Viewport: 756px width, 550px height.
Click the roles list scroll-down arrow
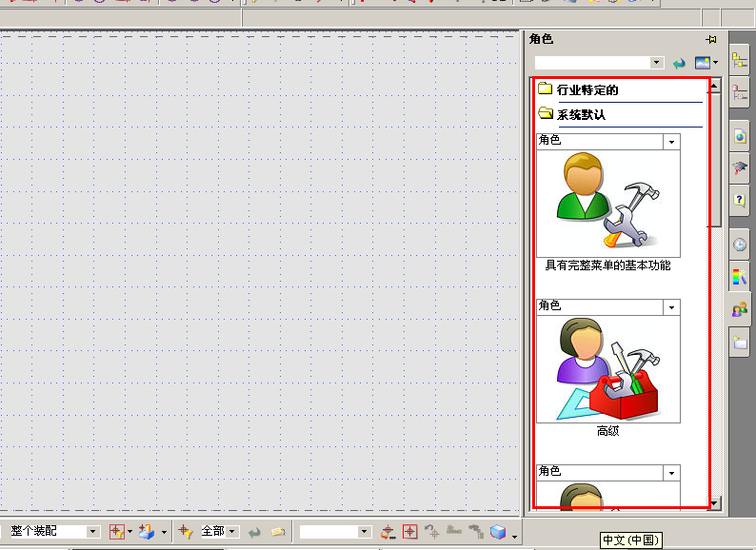714,502
